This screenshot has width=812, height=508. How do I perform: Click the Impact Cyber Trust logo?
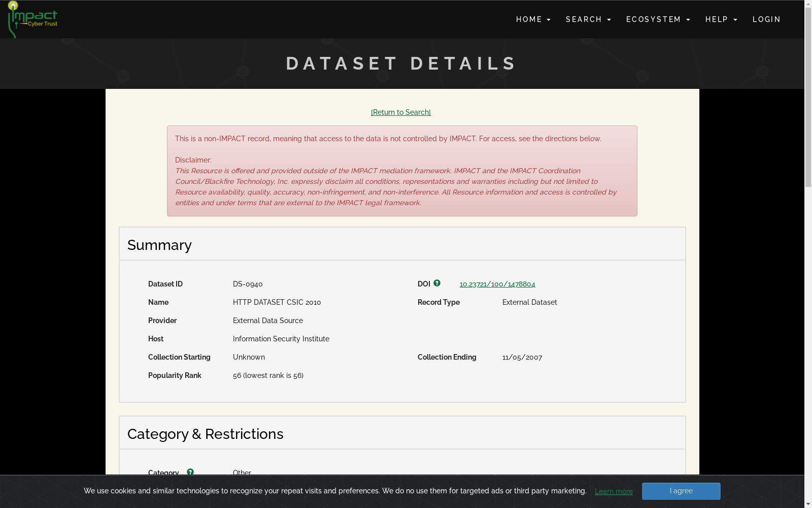pyautogui.click(x=33, y=19)
